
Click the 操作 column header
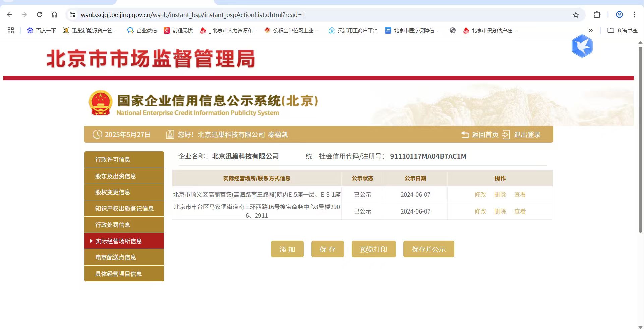[x=500, y=178]
